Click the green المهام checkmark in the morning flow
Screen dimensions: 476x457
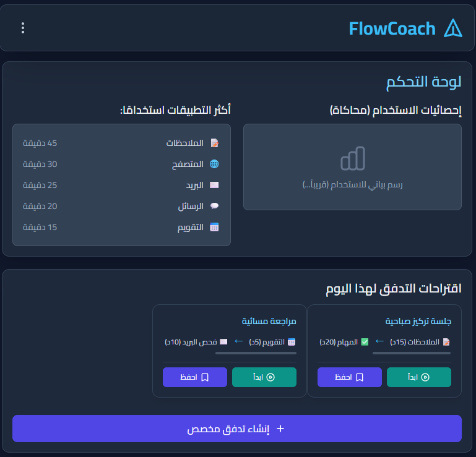(x=365, y=341)
